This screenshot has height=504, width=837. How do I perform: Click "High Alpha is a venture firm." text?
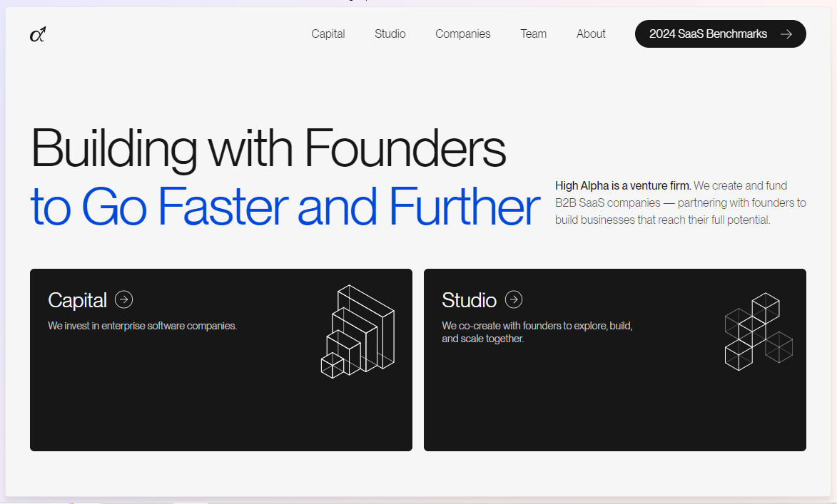click(623, 185)
